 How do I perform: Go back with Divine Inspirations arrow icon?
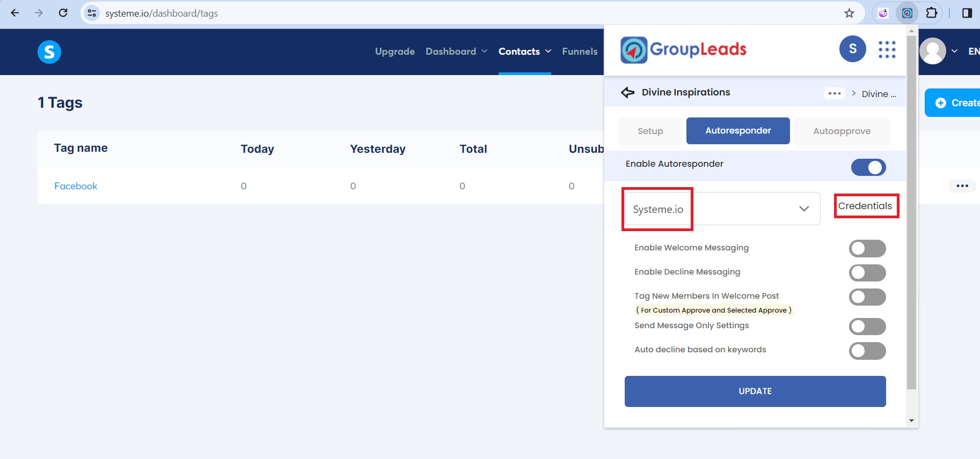(627, 93)
